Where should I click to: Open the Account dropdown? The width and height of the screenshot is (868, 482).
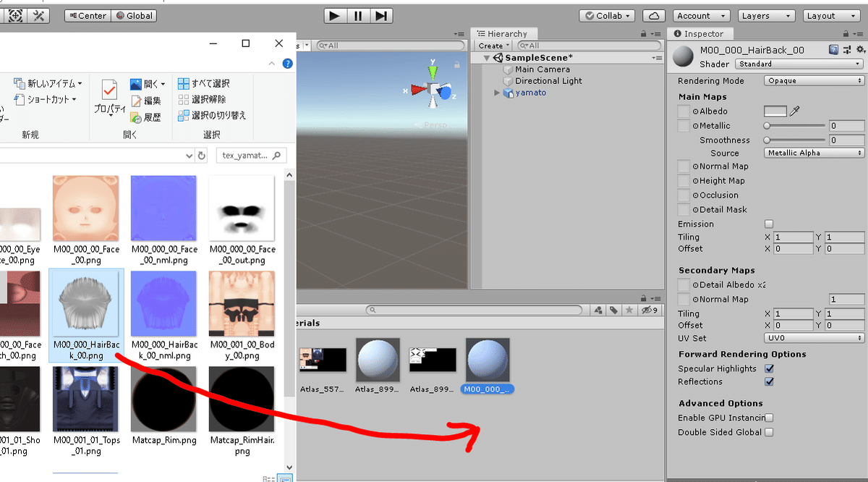tap(701, 15)
